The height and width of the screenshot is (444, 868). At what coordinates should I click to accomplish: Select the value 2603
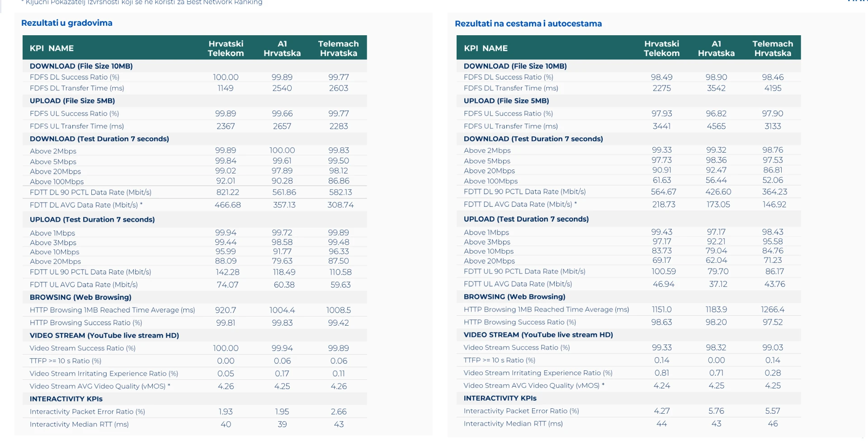[x=339, y=88]
